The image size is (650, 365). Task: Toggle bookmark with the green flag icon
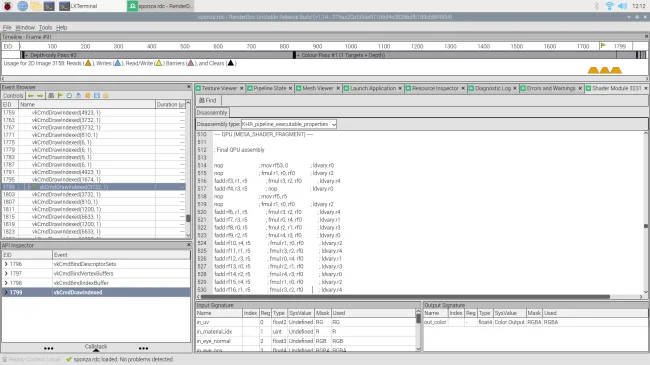[x=60, y=95]
